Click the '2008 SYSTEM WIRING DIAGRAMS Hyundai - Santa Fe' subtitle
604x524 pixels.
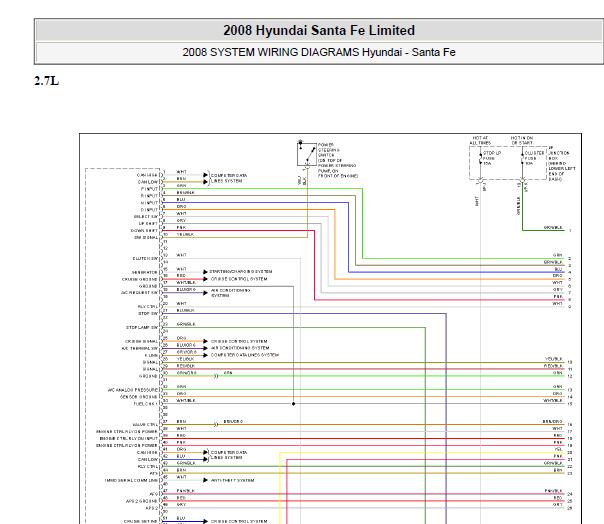tap(319, 52)
